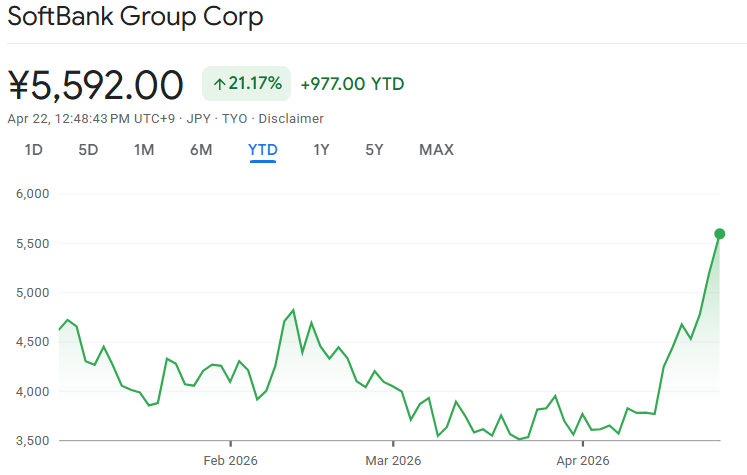Show MAX price history

[x=436, y=150]
